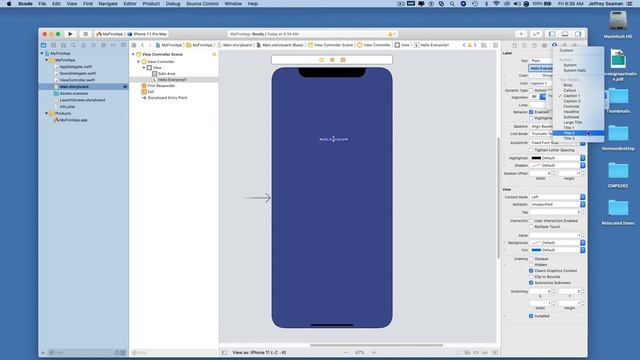Screen dimensions: 640x360
Task: Open the Identity inspector icon
Action: pos(544,45)
